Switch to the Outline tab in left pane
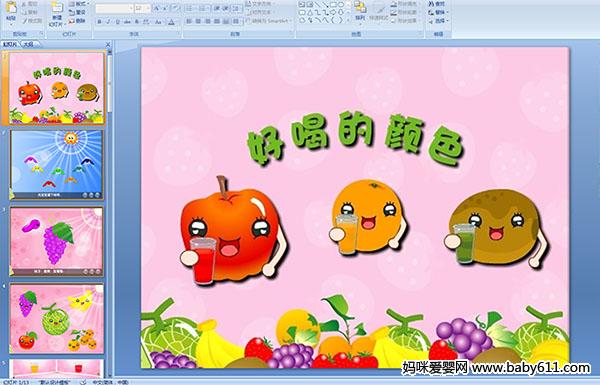This screenshot has width=600, height=385. tap(29, 44)
